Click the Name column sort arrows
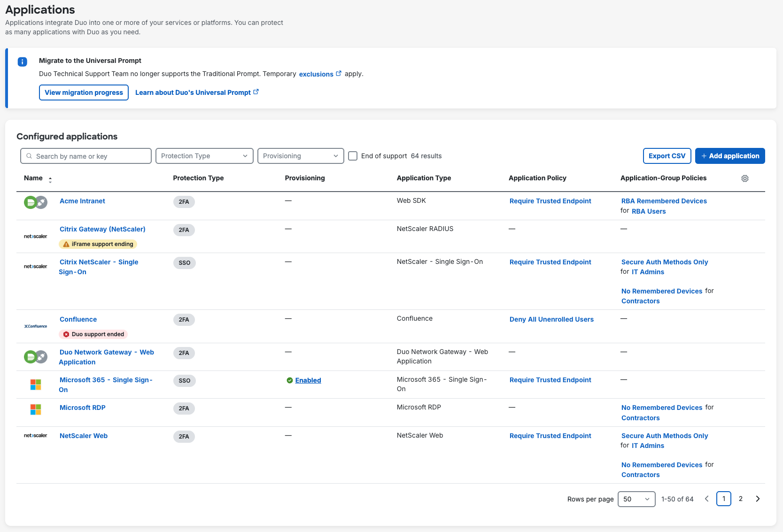The height and width of the screenshot is (532, 783). click(x=50, y=179)
